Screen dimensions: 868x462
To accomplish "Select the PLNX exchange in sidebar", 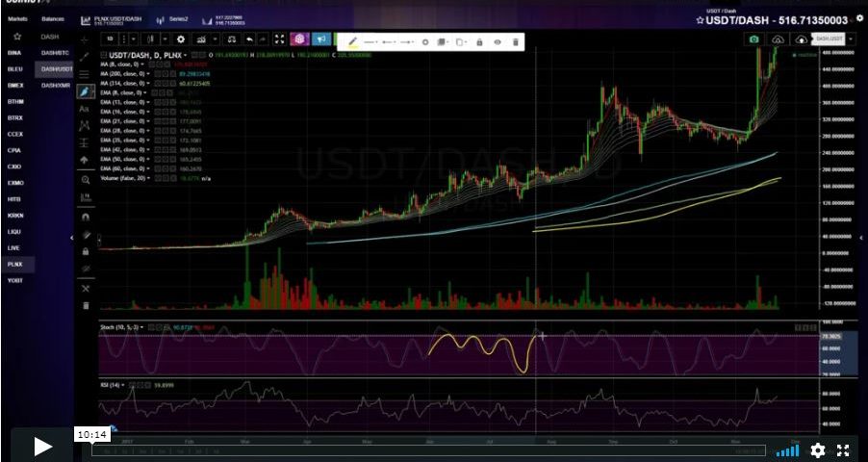I will pos(15,263).
